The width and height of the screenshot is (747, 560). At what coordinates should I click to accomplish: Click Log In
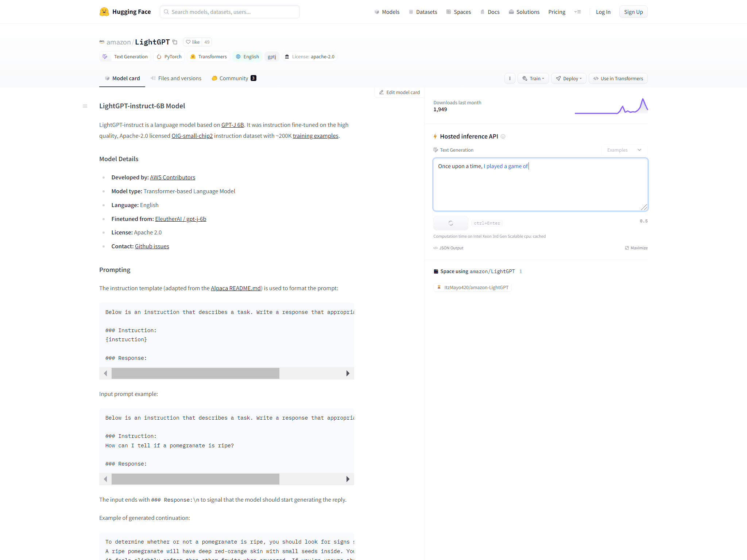(603, 12)
